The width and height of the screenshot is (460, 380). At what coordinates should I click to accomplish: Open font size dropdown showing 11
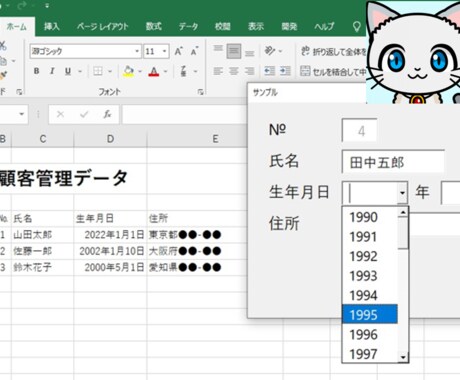[x=164, y=51]
